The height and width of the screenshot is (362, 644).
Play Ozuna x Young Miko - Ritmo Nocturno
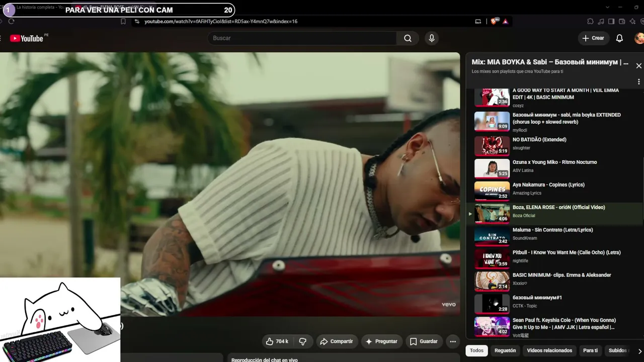554,162
